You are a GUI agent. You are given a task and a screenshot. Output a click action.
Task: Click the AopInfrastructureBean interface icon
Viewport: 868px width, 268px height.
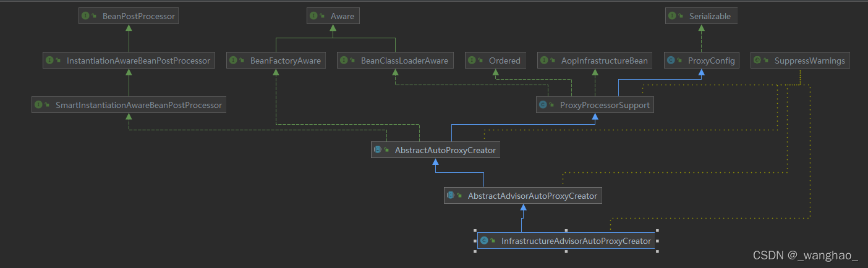coord(545,61)
